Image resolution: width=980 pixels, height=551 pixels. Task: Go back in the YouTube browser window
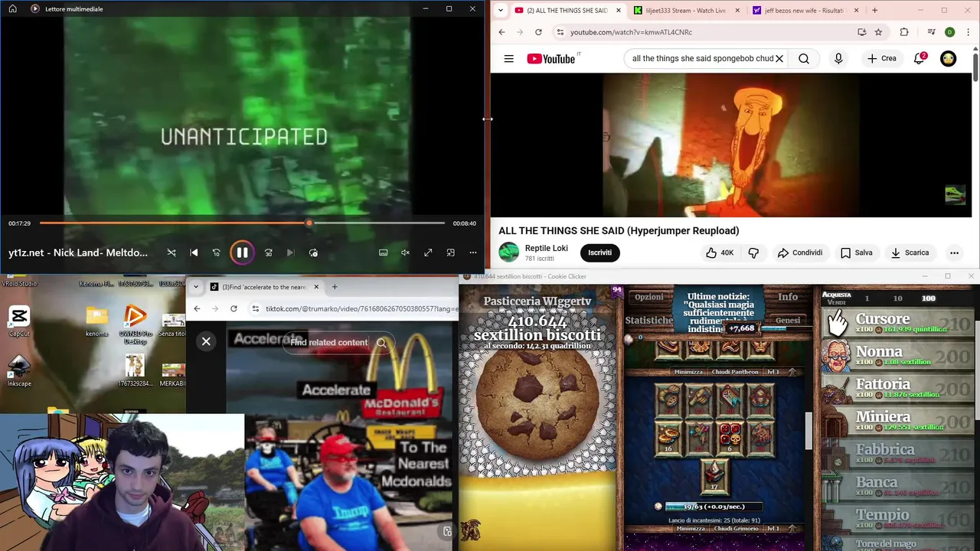[x=501, y=32]
